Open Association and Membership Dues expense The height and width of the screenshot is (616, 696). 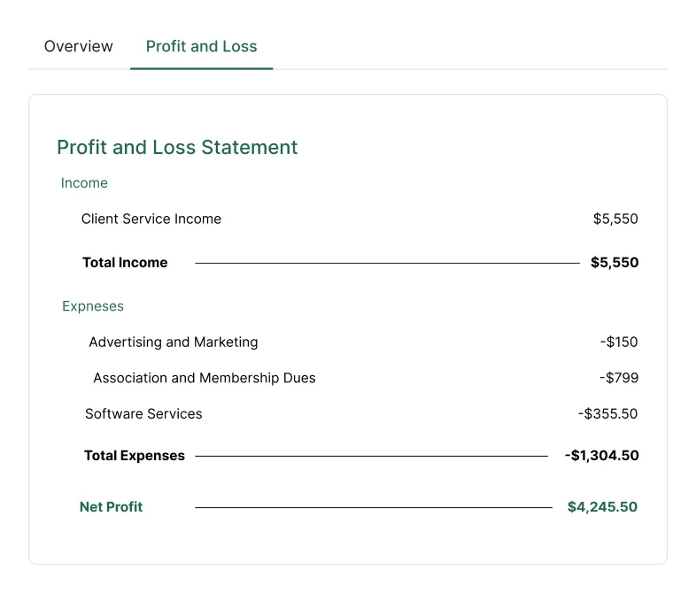pos(205,378)
